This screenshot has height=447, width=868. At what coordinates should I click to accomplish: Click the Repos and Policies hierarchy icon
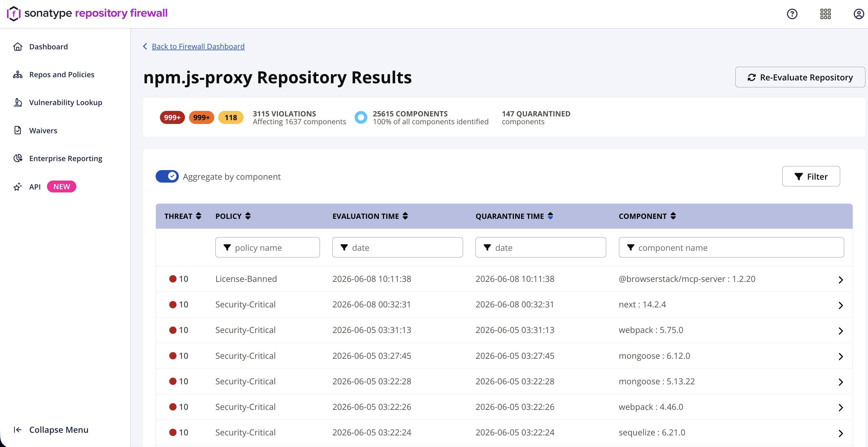[18, 74]
